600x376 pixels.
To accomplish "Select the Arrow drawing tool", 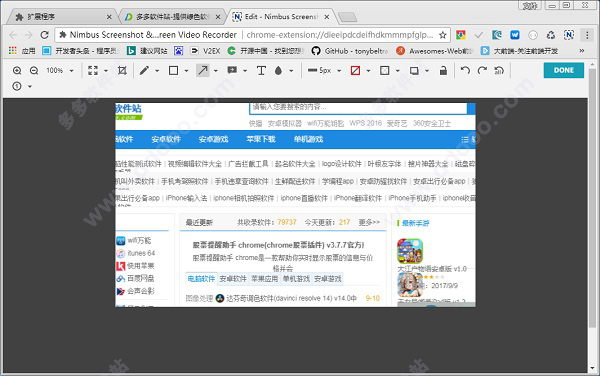I will [x=203, y=70].
